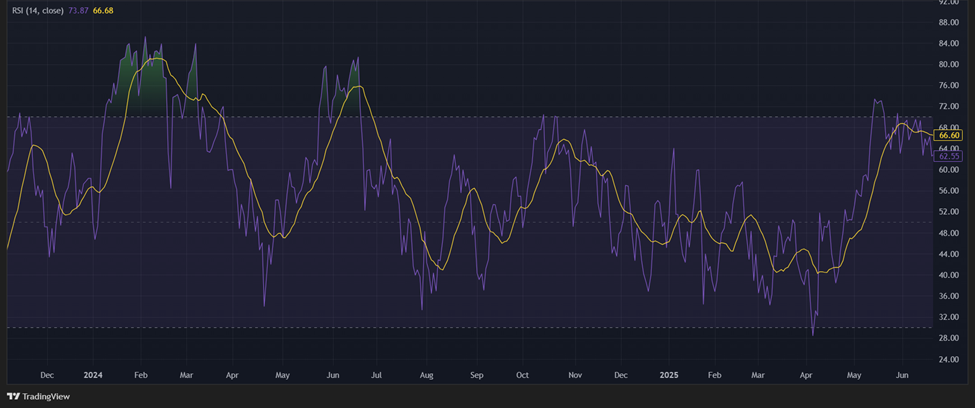Image resolution: width=975 pixels, height=408 pixels.
Task: Click the yellow 66.60 price tag
Action: [949, 135]
